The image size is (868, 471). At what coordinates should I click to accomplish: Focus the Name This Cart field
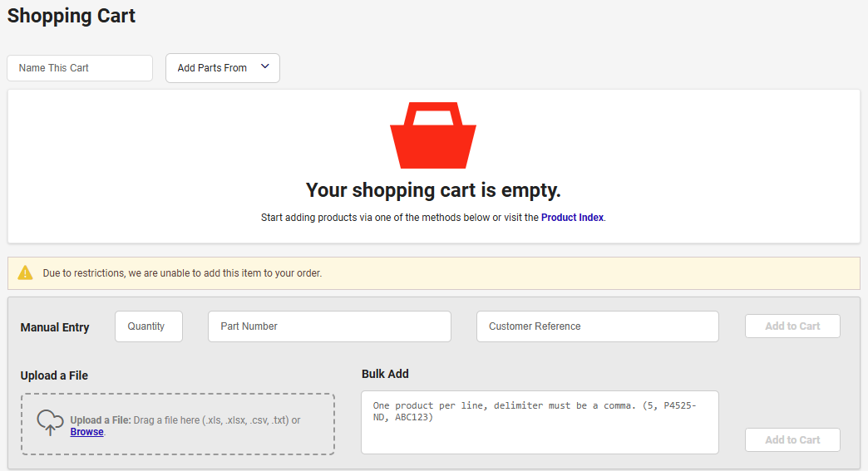coord(80,68)
